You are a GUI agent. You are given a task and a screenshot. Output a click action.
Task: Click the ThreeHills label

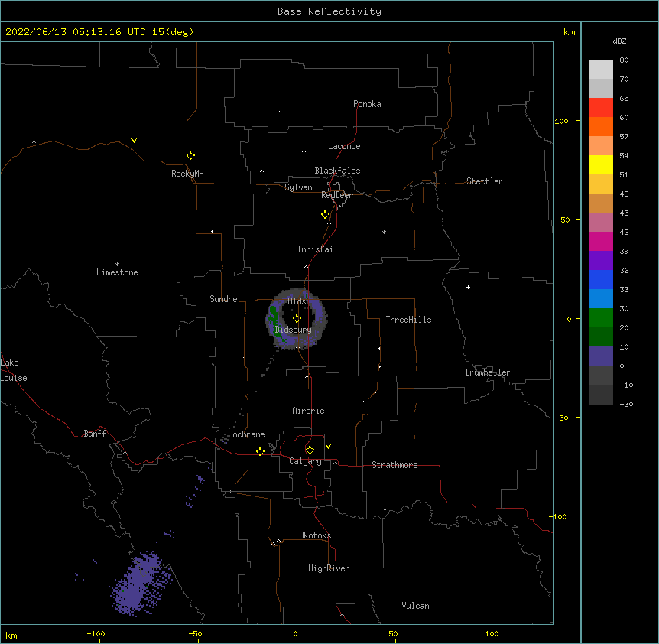[x=408, y=320]
